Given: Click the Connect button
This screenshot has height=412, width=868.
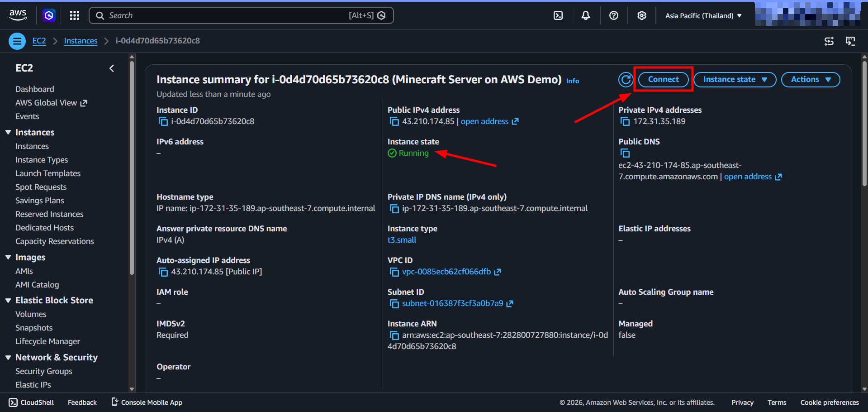Looking at the screenshot, I should [x=663, y=80].
